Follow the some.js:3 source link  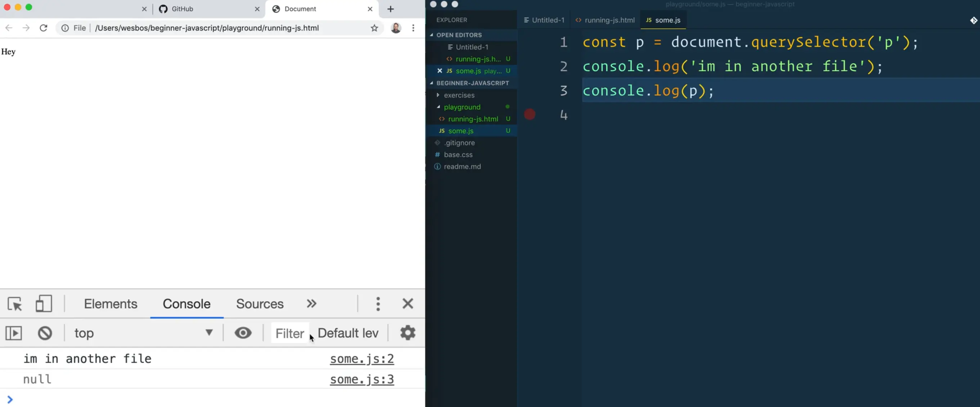click(361, 379)
